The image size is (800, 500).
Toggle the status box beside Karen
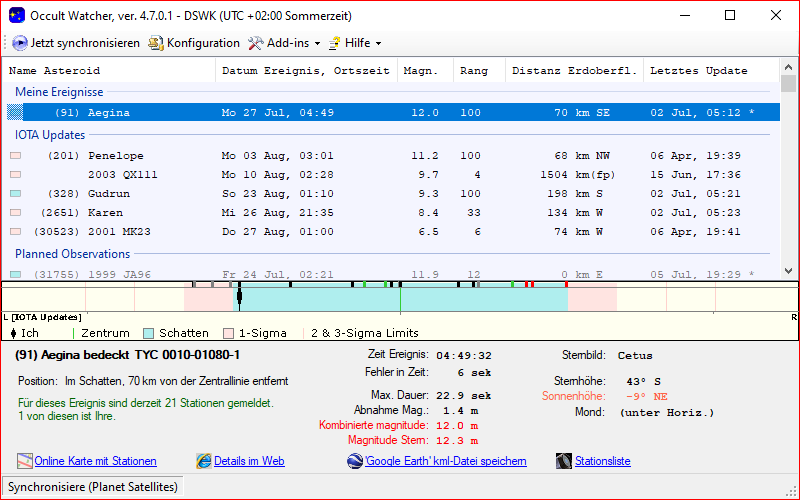click(15, 212)
